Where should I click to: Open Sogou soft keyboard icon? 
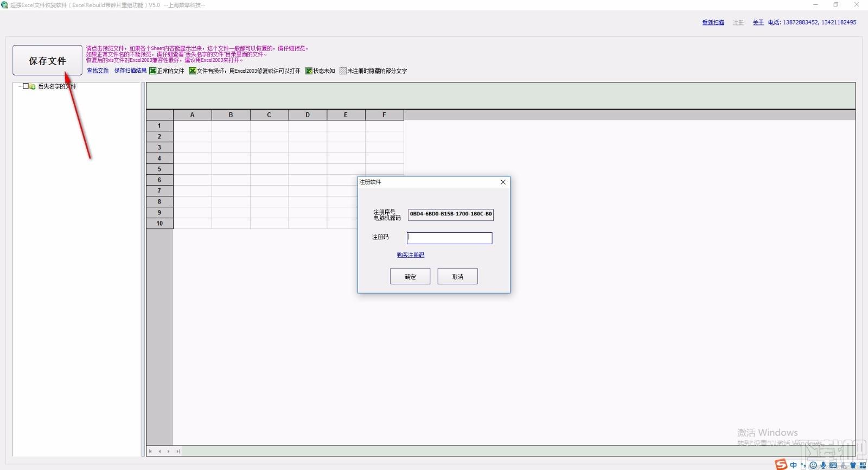(833, 465)
